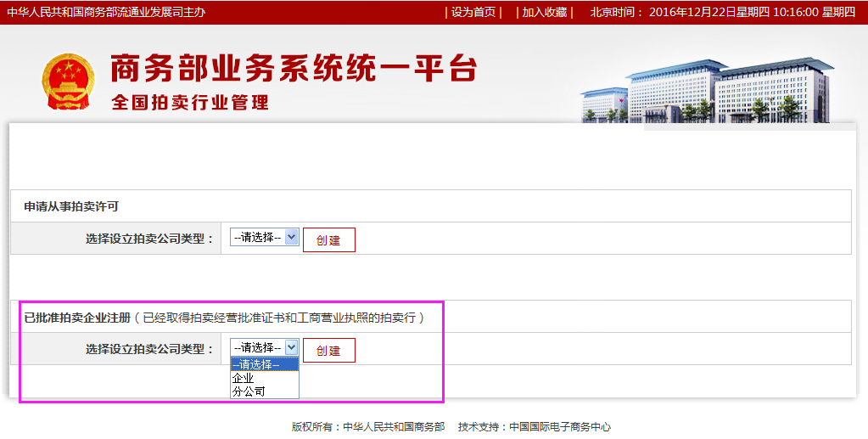Click 技术支持：中国国际电子商务中心 footer text
This screenshot has height=439, width=868.
coord(535,427)
